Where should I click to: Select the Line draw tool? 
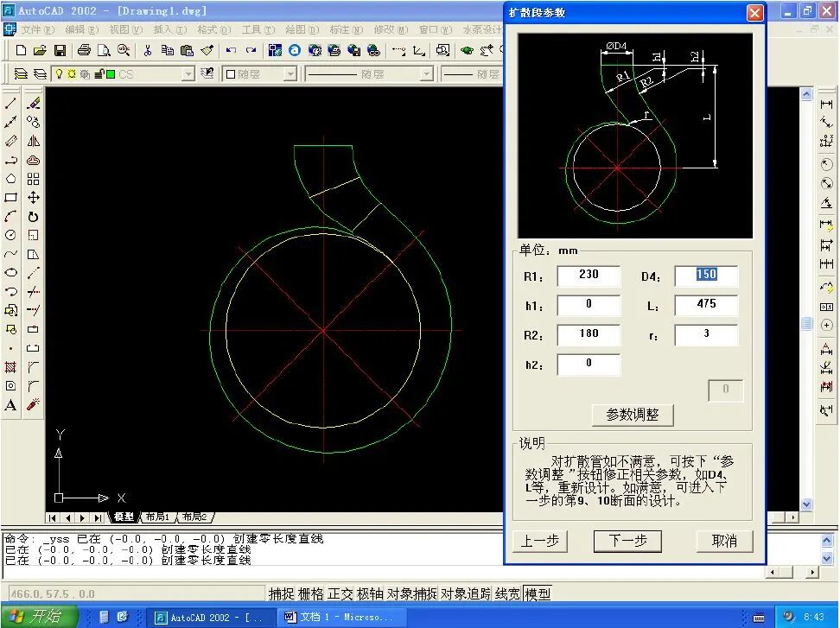(x=10, y=104)
